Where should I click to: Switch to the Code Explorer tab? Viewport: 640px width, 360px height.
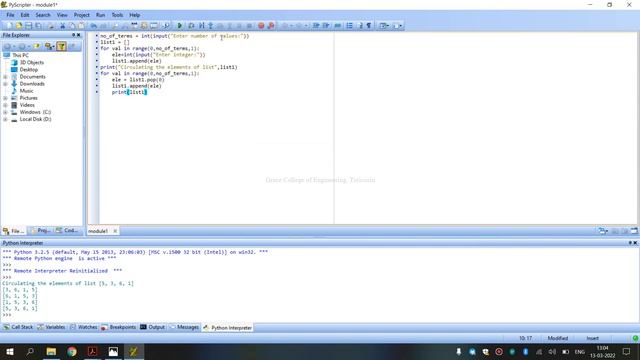pos(67,231)
